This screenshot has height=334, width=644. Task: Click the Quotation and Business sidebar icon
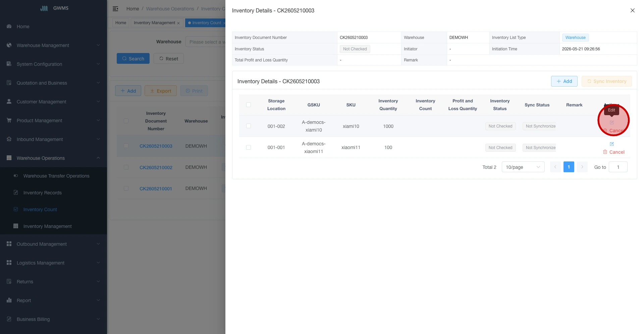coord(9,83)
